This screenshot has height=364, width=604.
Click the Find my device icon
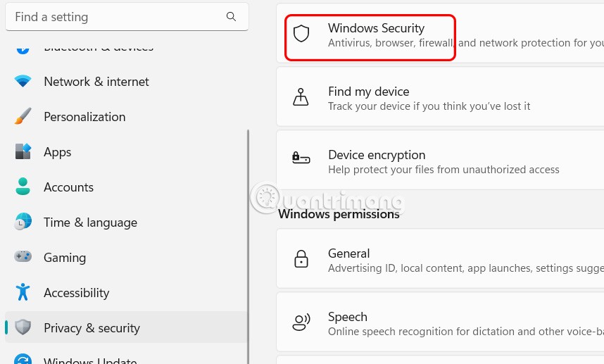click(x=301, y=97)
